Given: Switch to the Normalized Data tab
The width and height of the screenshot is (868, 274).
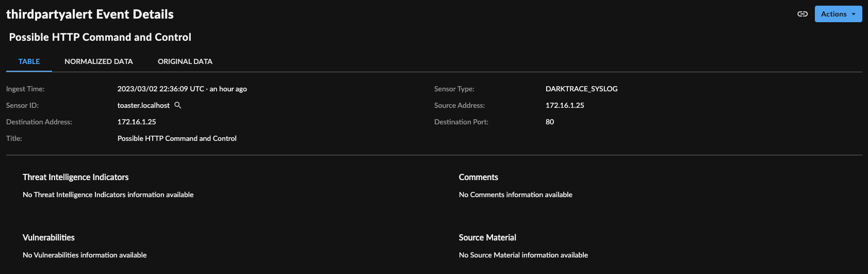Looking at the screenshot, I should point(99,61).
